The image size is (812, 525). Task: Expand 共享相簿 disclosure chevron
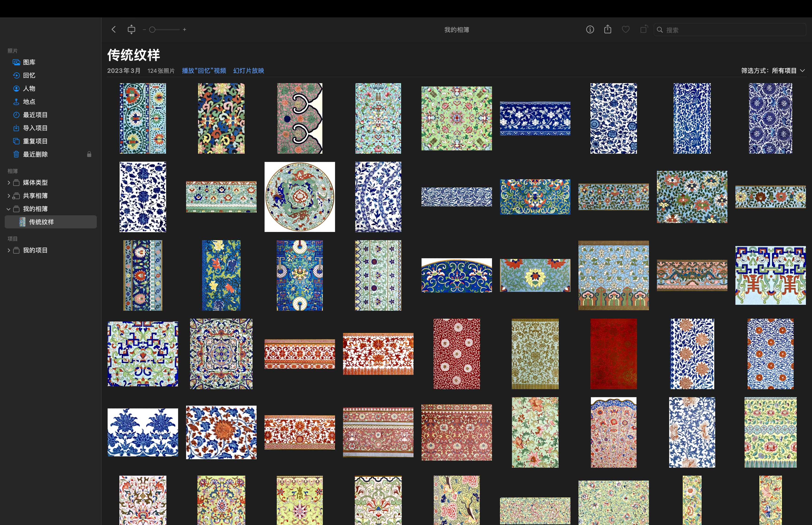tap(8, 196)
